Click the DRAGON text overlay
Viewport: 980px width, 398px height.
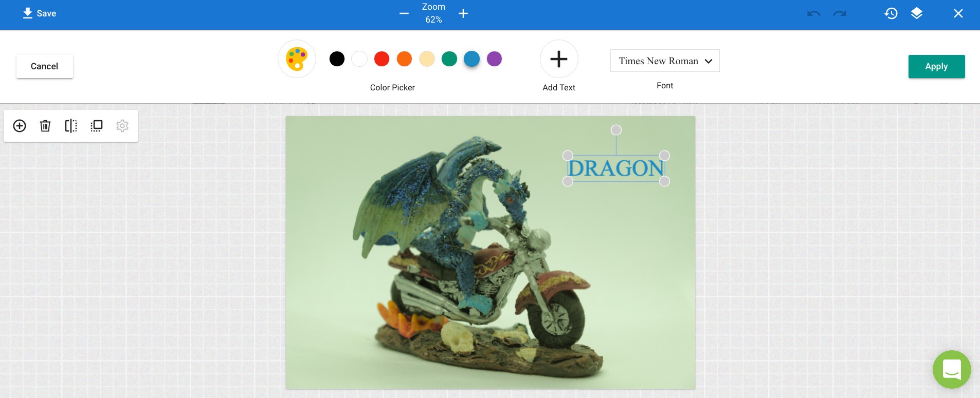pyautogui.click(x=616, y=168)
